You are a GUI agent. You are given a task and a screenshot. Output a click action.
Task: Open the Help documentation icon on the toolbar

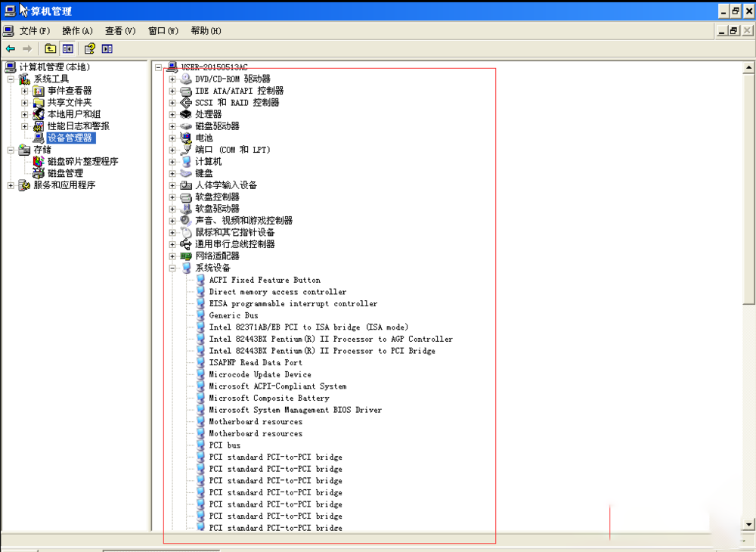(x=88, y=48)
